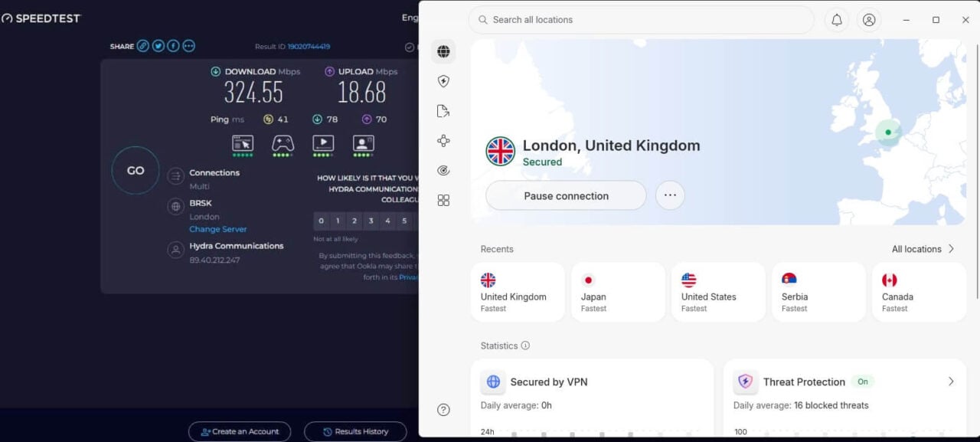Click the green Secured status text

point(542,162)
